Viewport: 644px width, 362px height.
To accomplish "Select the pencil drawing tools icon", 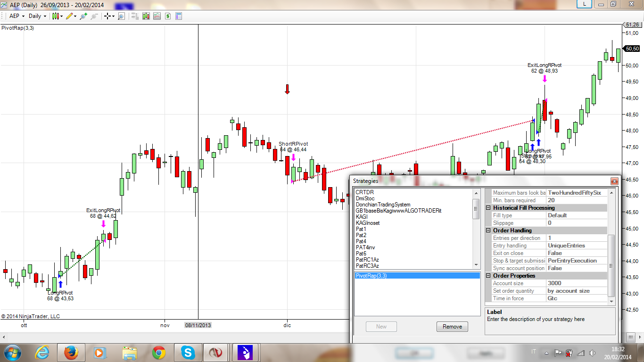I will [69, 16].
